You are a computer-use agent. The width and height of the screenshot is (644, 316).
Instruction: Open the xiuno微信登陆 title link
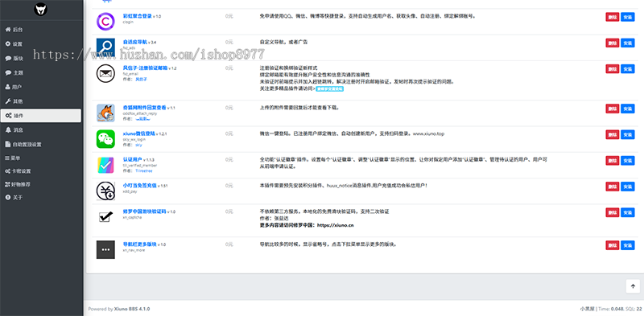(x=138, y=133)
